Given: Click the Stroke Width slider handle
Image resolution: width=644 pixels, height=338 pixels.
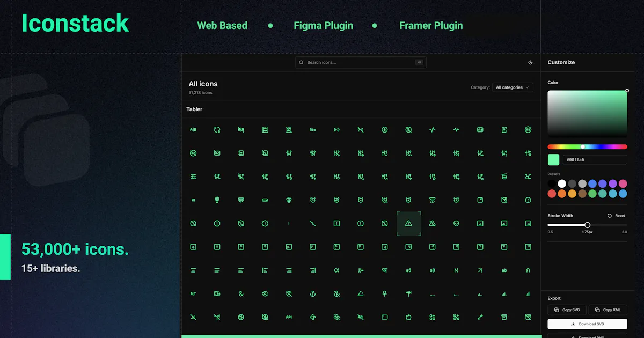Looking at the screenshot, I should click(x=588, y=225).
